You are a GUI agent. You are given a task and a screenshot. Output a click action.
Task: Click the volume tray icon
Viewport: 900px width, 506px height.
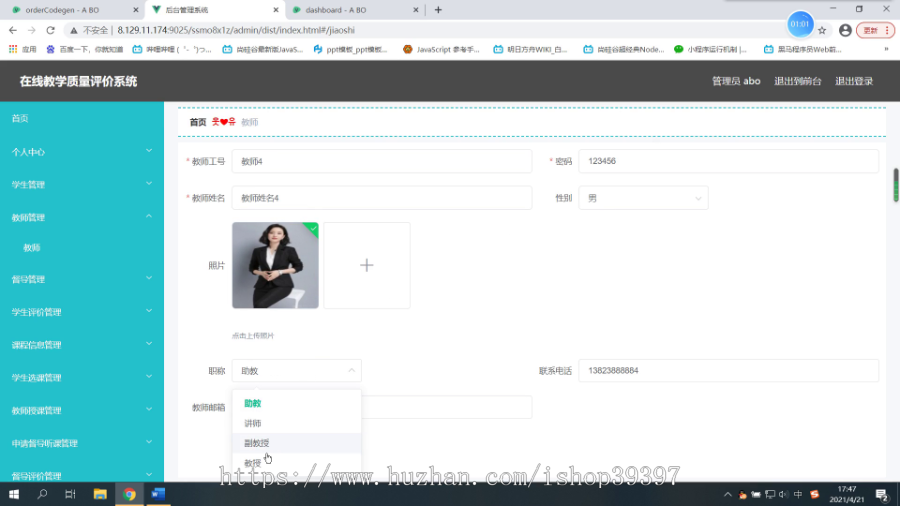click(783, 495)
